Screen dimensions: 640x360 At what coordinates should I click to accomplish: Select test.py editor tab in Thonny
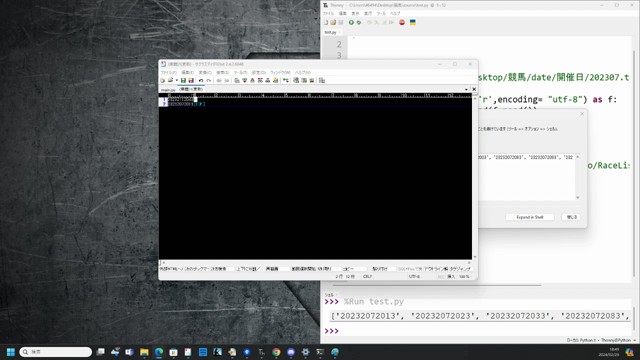(x=331, y=32)
